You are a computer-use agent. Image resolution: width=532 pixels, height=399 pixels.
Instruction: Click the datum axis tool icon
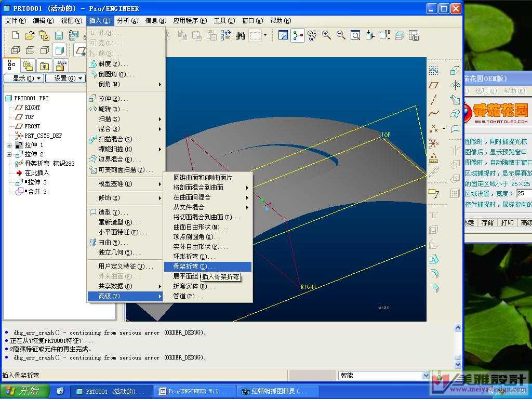point(434,99)
